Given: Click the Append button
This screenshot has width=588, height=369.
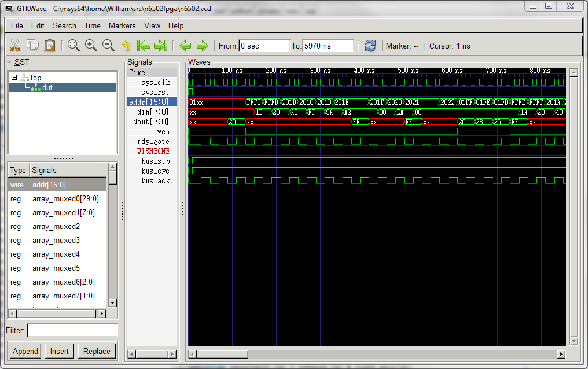Looking at the screenshot, I should (x=25, y=351).
